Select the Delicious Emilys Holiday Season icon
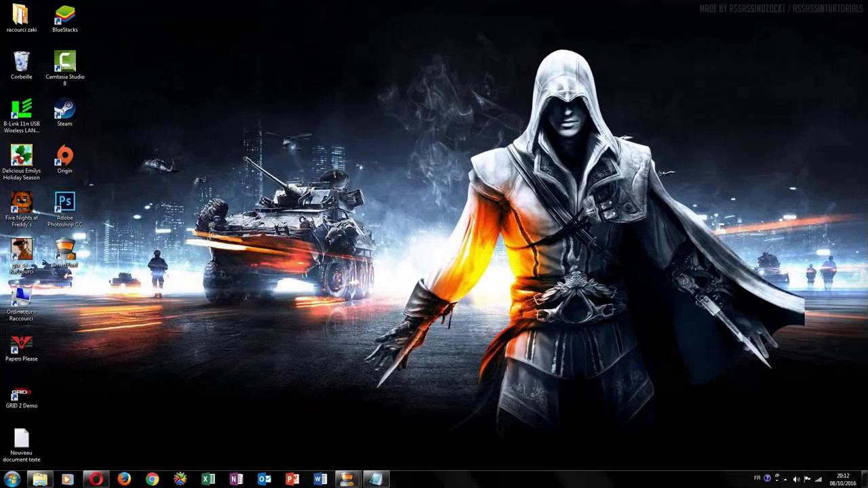Screen dimensions: 868x488 click(x=21, y=162)
